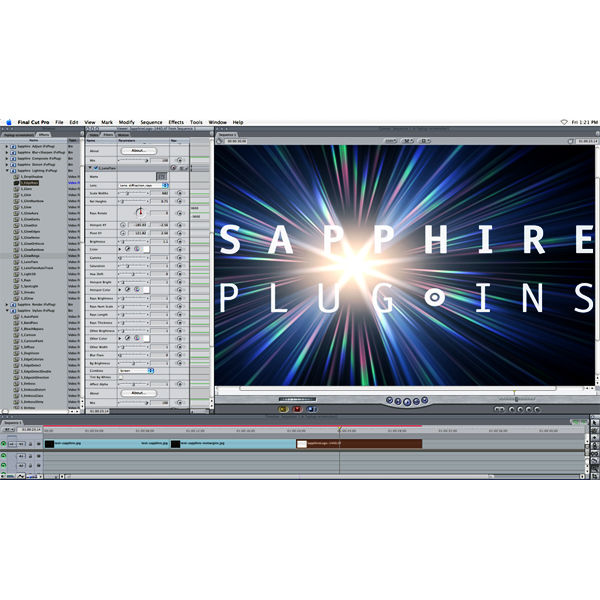Expand the Hotspot Color controls
Image resolution: width=600 pixels, height=600 pixels.
tap(120, 290)
